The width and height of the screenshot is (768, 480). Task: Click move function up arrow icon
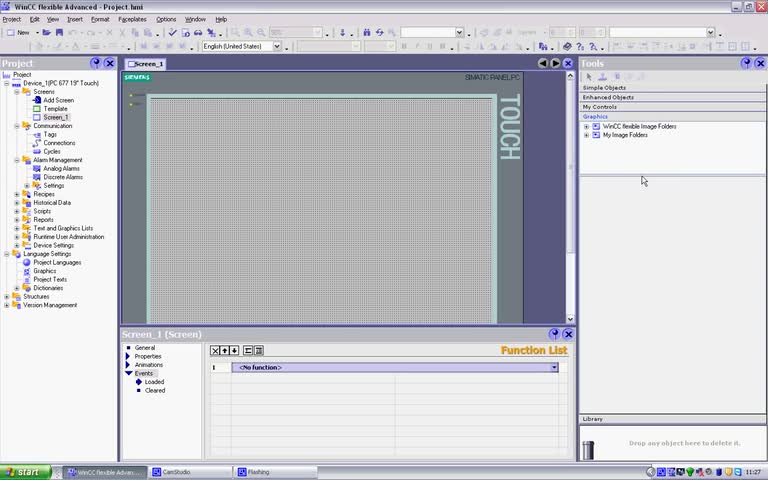coord(224,350)
